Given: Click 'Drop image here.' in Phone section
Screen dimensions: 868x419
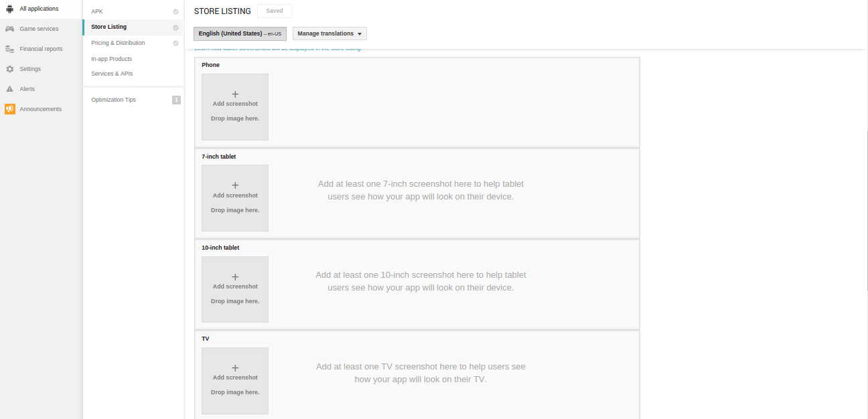Looking at the screenshot, I should (x=235, y=118).
